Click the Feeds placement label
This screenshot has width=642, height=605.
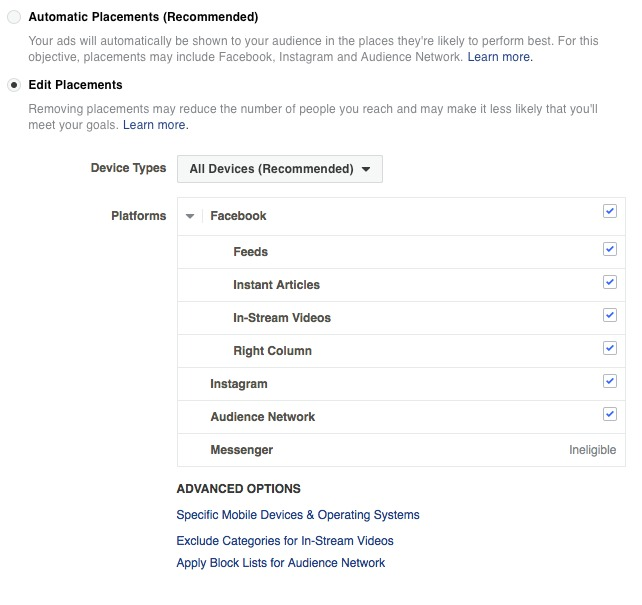pyautogui.click(x=251, y=252)
